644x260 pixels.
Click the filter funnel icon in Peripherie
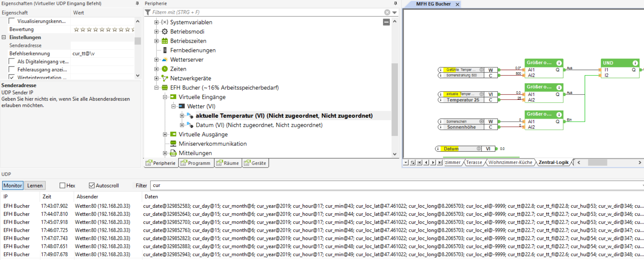point(148,12)
